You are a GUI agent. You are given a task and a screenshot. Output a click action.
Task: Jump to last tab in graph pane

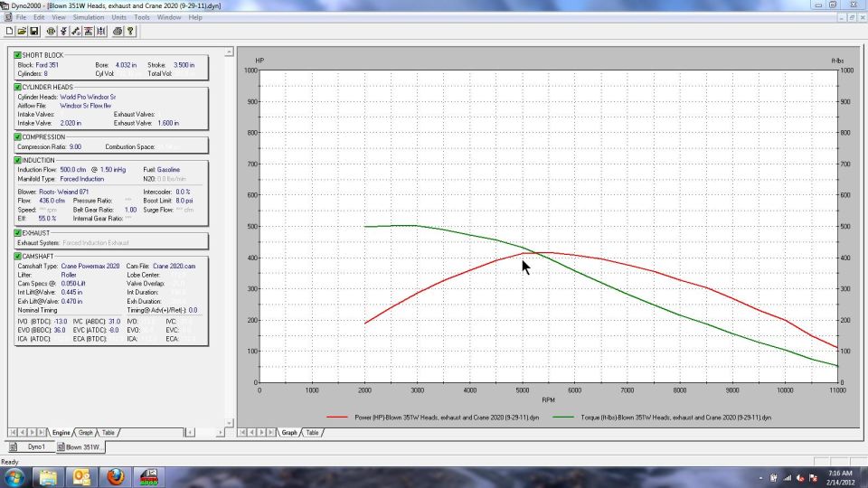tap(270, 432)
